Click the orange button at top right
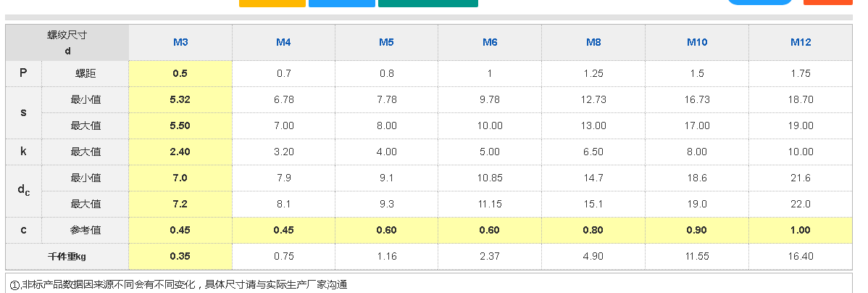This screenshot has height=293, width=868. [827, 2]
